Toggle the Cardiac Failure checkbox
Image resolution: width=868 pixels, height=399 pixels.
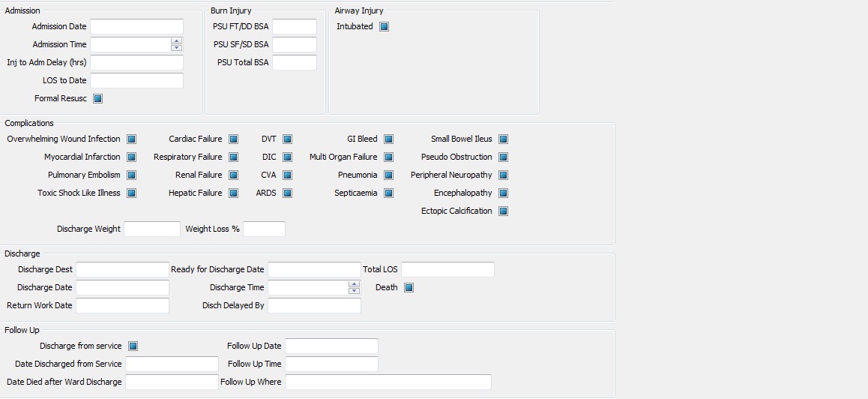(x=233, y=139)
